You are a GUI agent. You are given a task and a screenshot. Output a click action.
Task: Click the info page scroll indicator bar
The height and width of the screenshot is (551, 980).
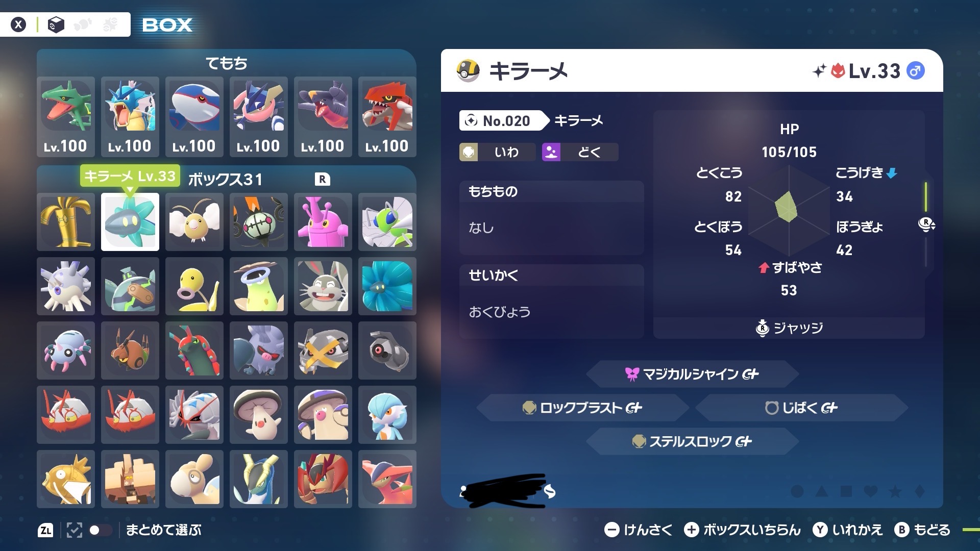point(926,224)
